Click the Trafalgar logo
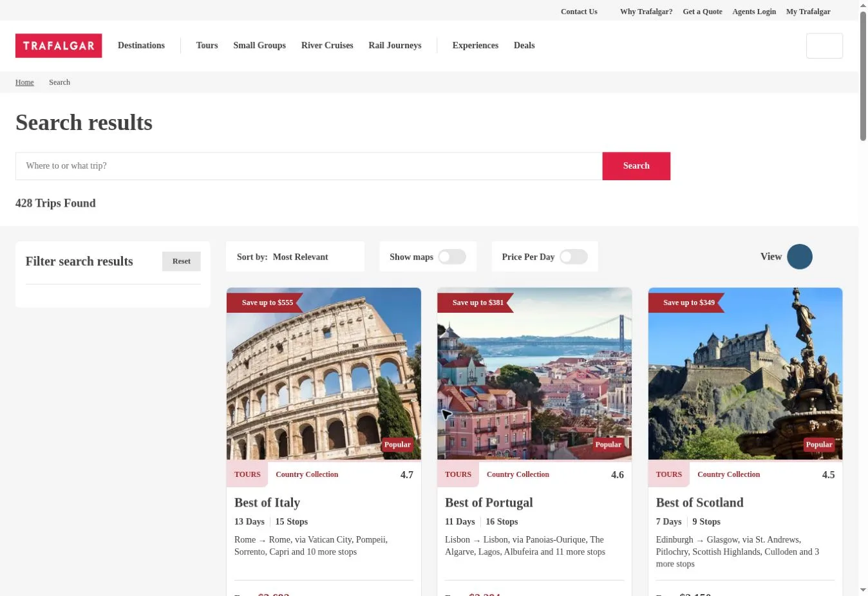Viewport: 868px width, 596px height. click(59, 46)
